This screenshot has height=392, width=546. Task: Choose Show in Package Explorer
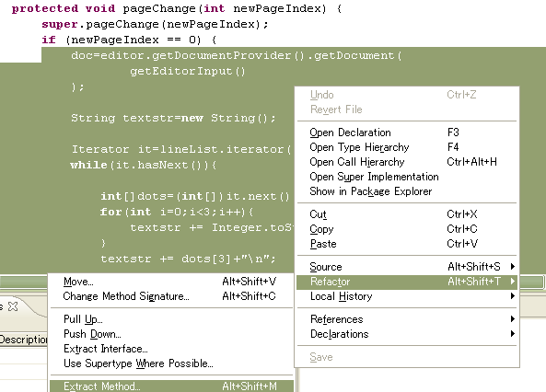point(407,191)
